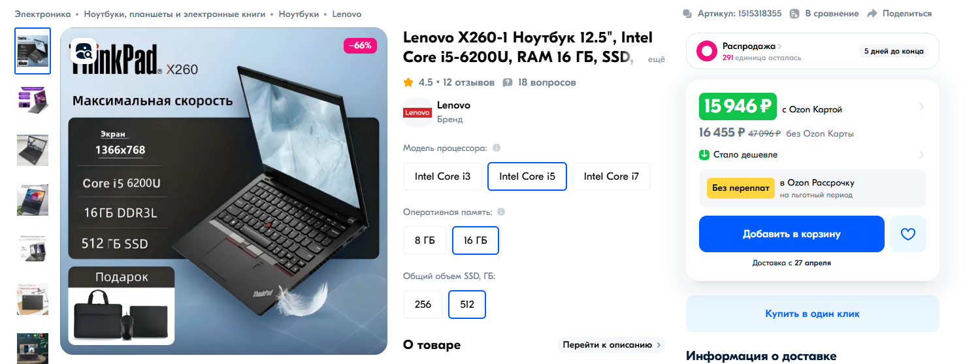
Task: Expand the Ozon Card price chevron
Action: click(921, 107)
